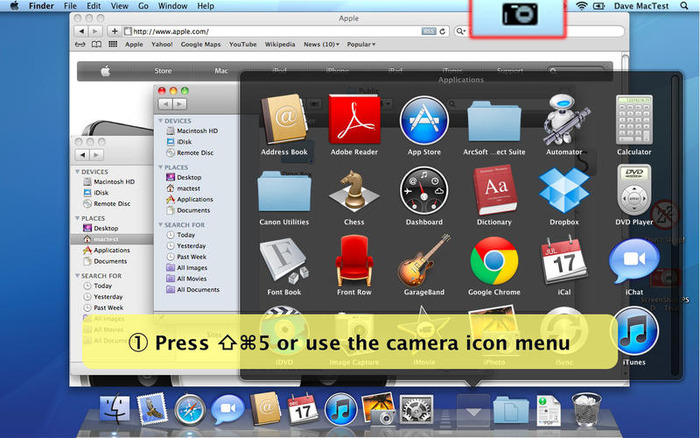The height and width of the screenshot is (438, 700).
Task: Collapse DEVICES section in front Finder window
Action: [160, 121]
